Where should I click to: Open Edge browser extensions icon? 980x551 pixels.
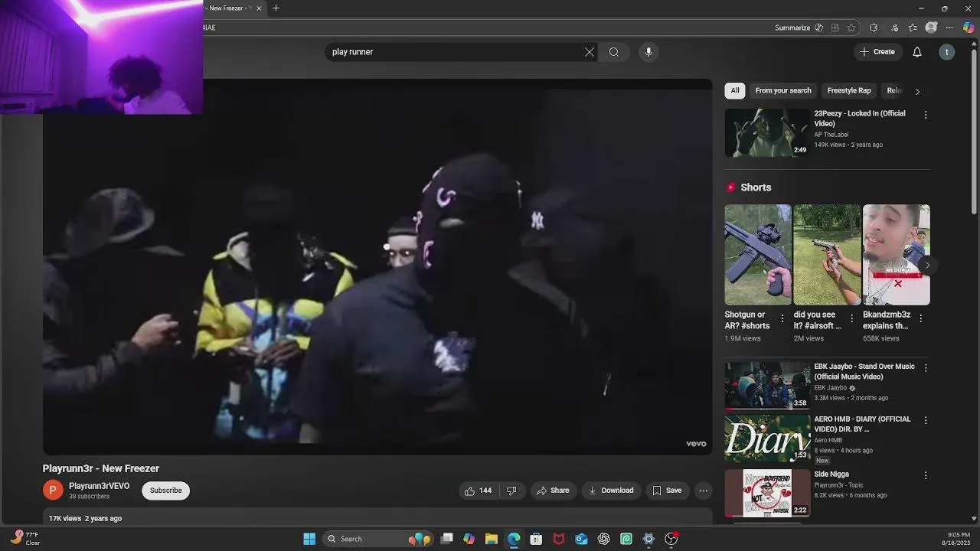click(x=874, y=28)
